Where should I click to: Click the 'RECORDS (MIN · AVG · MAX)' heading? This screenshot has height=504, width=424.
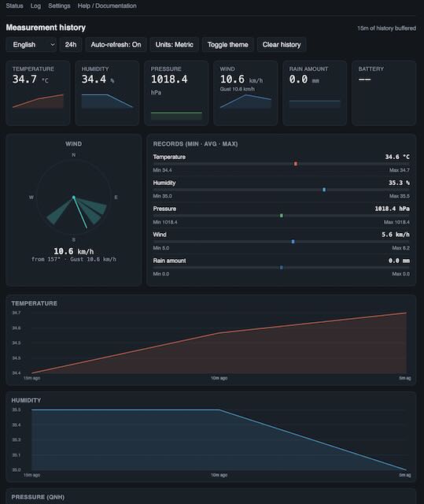coord(195,144)
